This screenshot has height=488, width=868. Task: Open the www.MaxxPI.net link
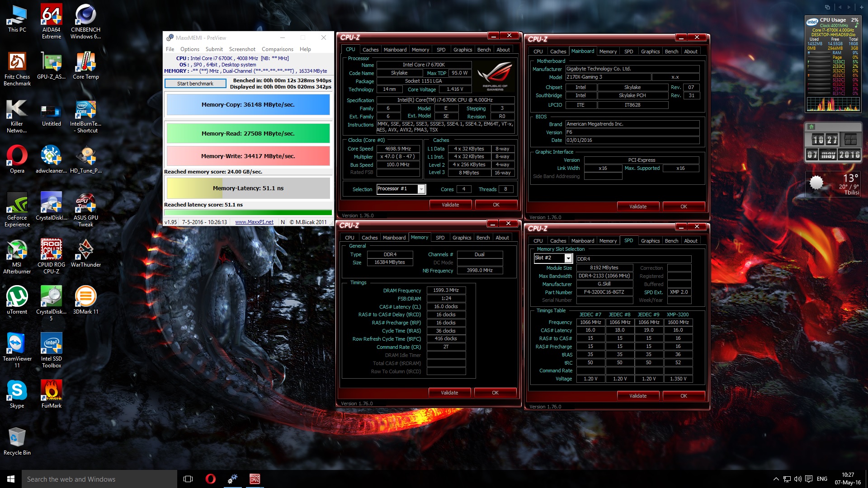tap(254, 222)
